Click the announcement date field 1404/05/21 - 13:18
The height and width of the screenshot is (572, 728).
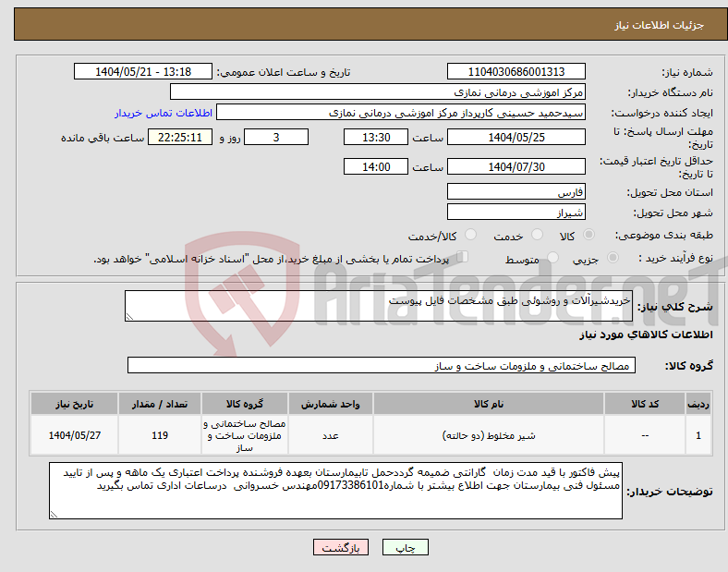pos(143,71)
